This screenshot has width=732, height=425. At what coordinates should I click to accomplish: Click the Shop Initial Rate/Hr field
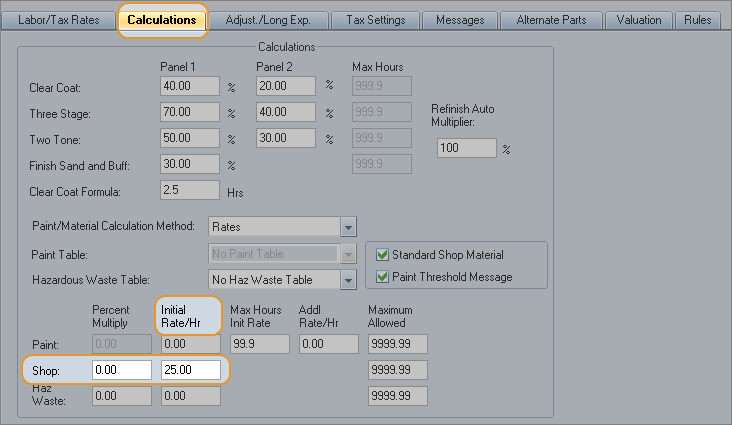click(190, 370)
